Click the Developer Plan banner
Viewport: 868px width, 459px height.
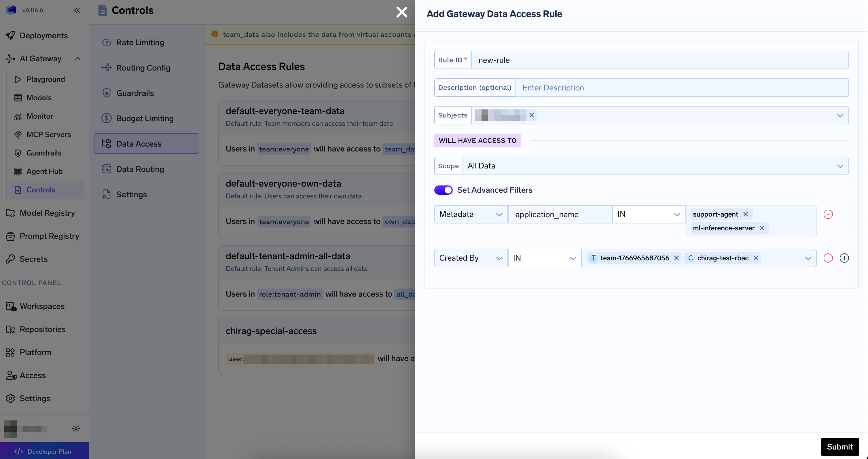[44, 451]
